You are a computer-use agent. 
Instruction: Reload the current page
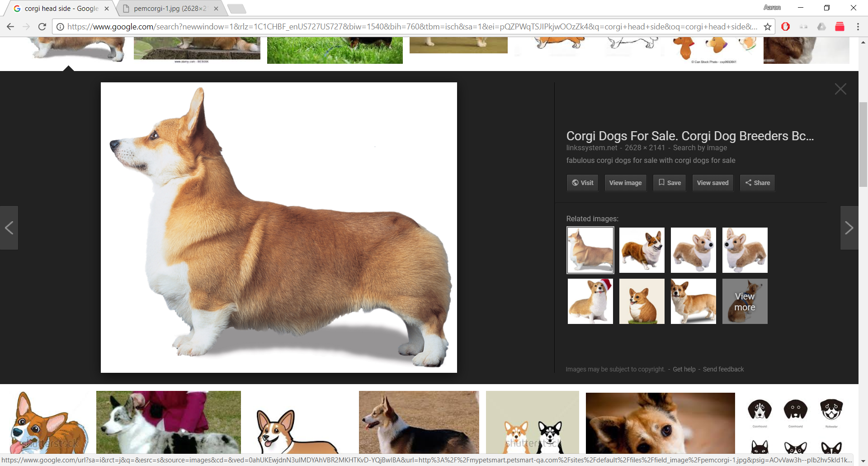tap(42, 27)
